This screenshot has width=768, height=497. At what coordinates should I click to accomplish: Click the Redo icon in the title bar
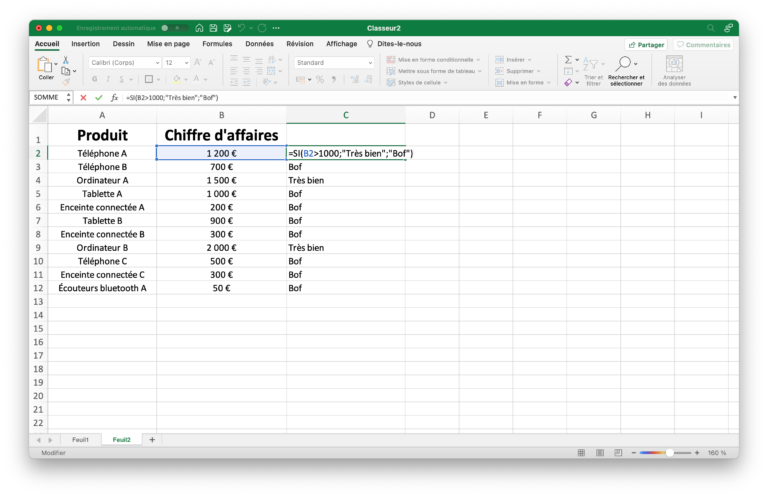click(263, 28)
